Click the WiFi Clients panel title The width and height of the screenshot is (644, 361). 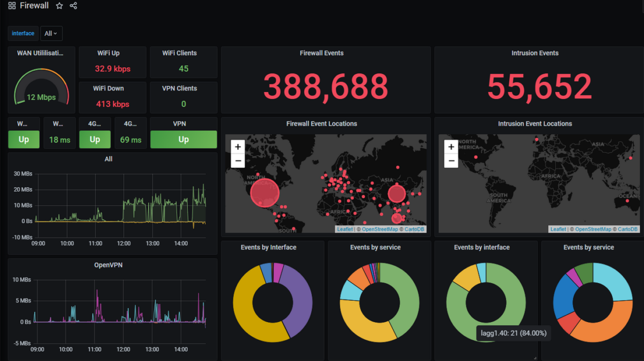click(x=179, y=53)
